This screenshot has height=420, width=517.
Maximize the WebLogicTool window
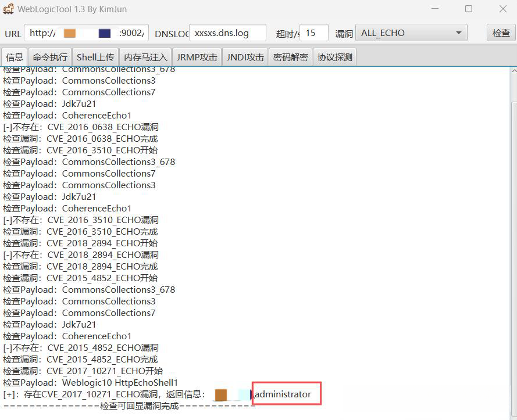tap(469, 9)
